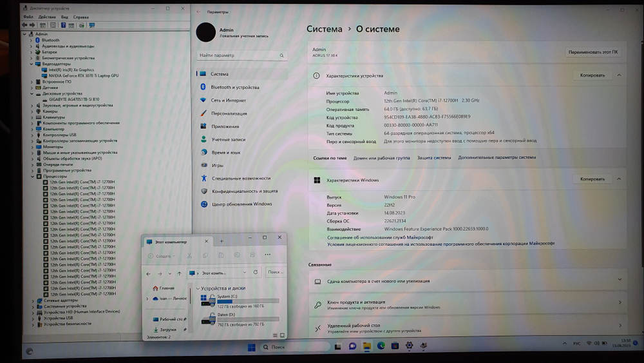Open Домен или рабочая группа link
Viewport: 644px width, 363px height.
coord(381,158)
